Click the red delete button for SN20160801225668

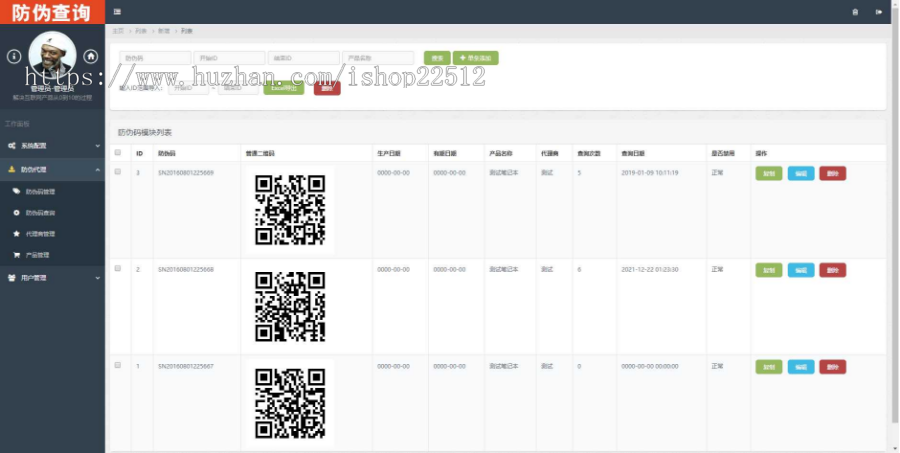[x=832, y=270]
